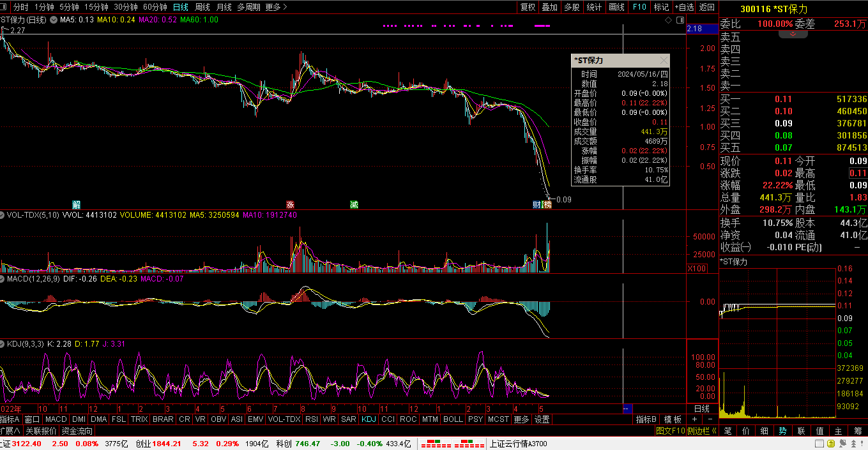Select the BRAR indicator tab
Screen dimensions: 868x450
click(x=164, y=419)
